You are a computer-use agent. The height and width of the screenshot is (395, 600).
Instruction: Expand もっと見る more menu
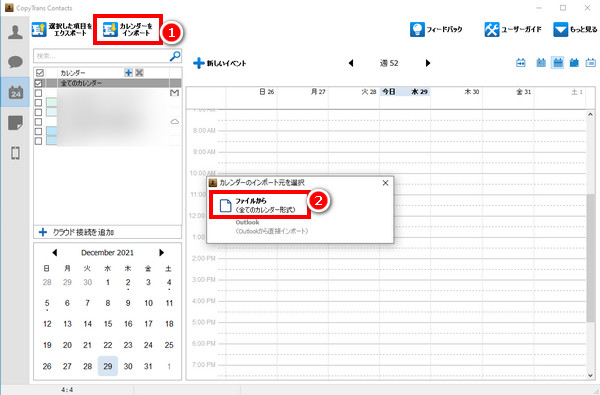[x=575, y=29]
